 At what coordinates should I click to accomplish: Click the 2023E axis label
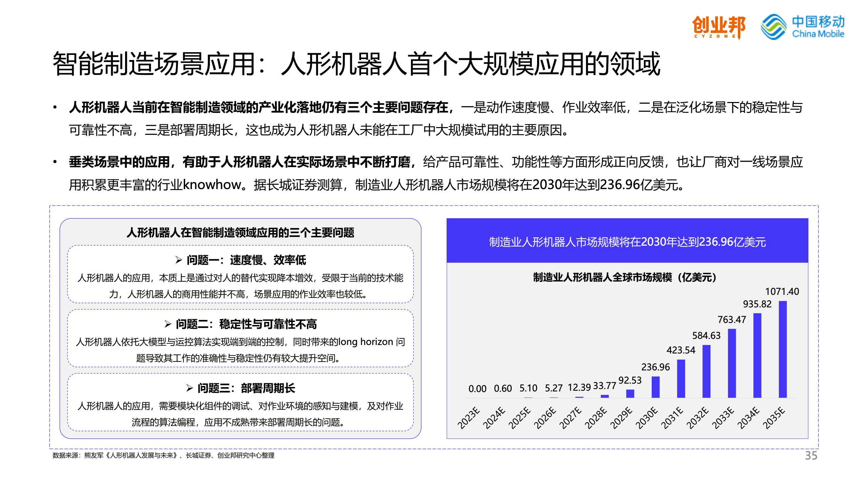469,419
